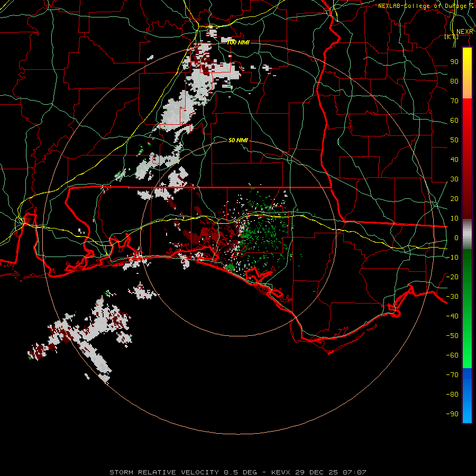476x476 pixels.
Task: Click the -80 value on velocity scale
Action: [x=452, y=395]
